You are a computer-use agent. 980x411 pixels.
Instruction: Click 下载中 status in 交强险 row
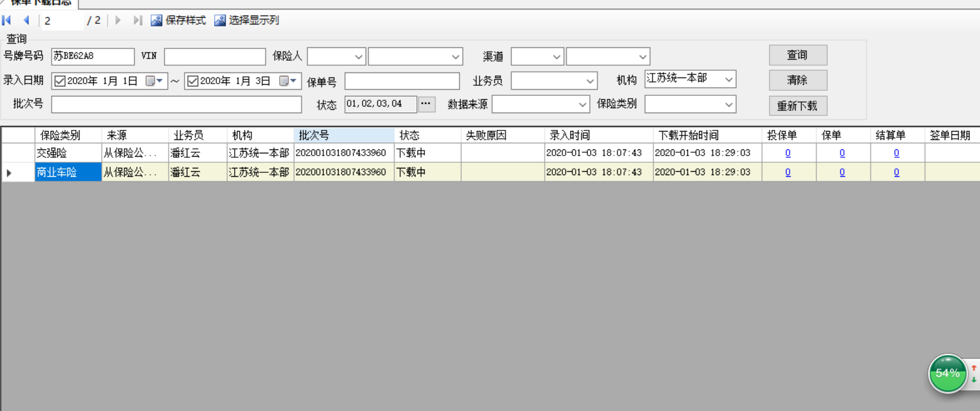point(427,153)
